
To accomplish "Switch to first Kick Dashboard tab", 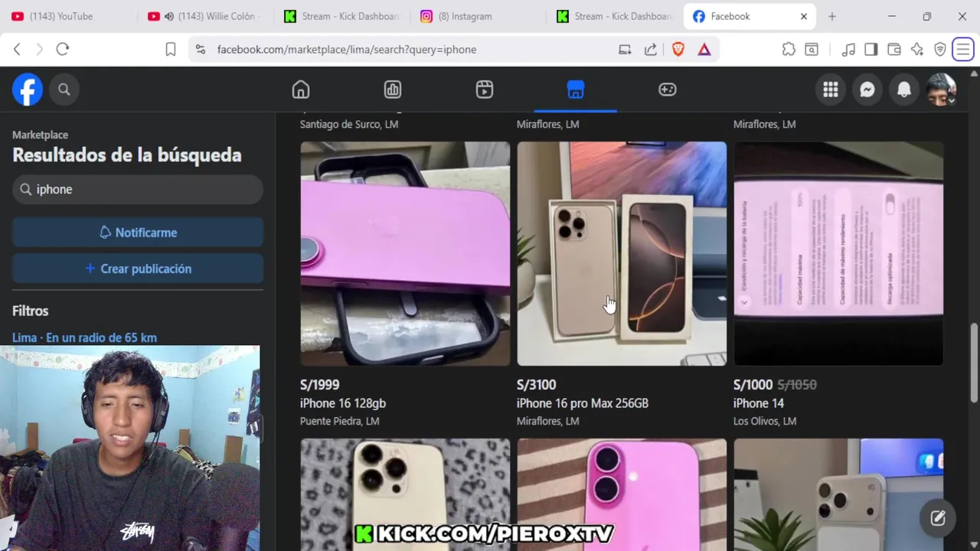I will coord(341,16).
